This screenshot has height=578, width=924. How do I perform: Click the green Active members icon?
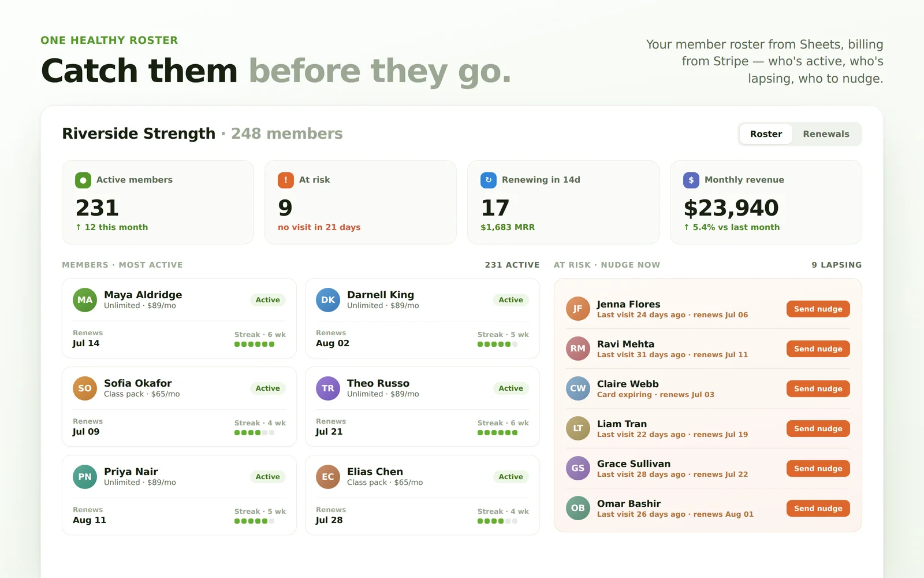pyautogui.click(x=83, y=180)
